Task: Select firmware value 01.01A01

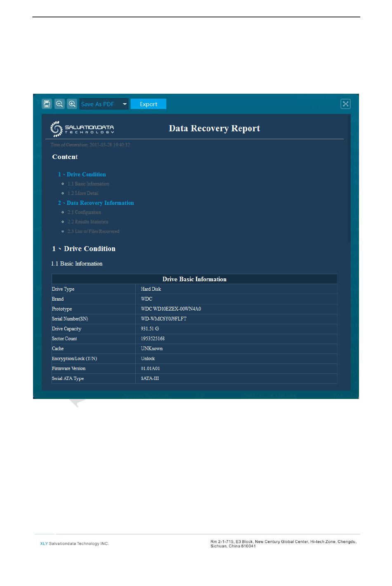Action: pos(150,368)
